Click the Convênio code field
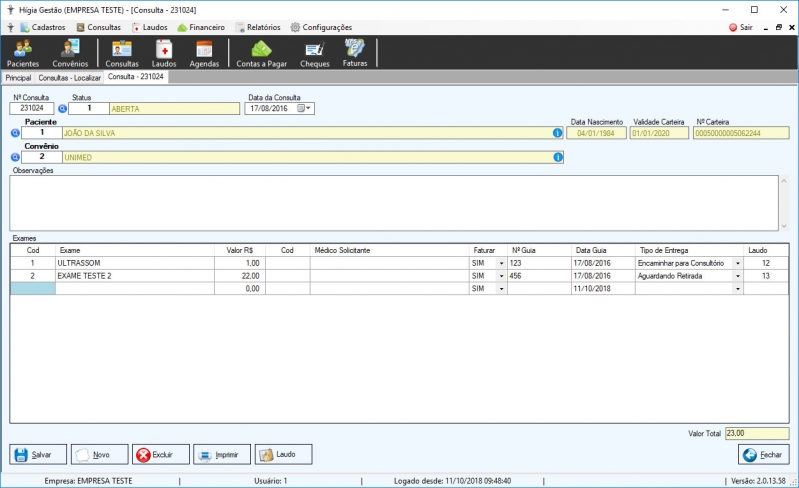Viewport: 799px width, 488px height. coord(42,157)
